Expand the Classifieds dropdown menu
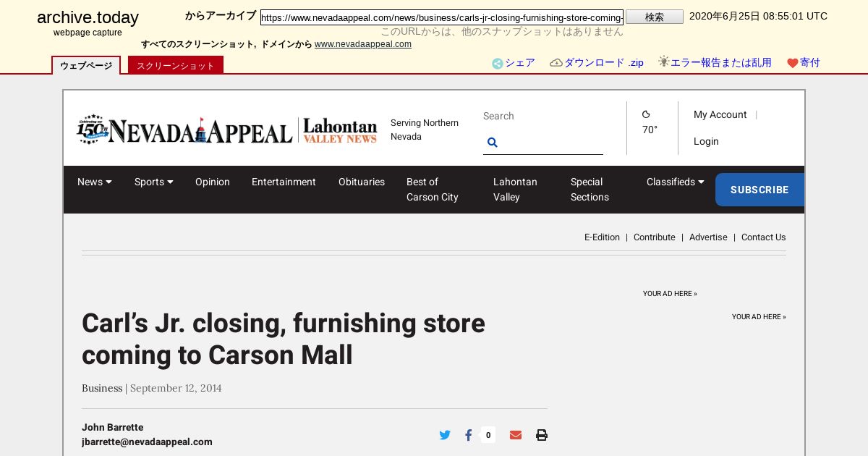Screen dimensions: 868x456 pos(676,182)
